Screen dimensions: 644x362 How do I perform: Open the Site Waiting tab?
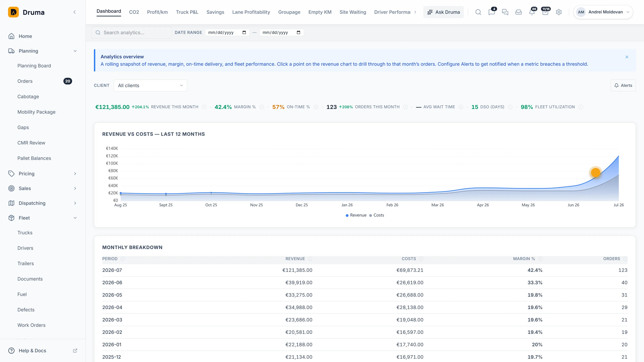click(x=353, y=12)
